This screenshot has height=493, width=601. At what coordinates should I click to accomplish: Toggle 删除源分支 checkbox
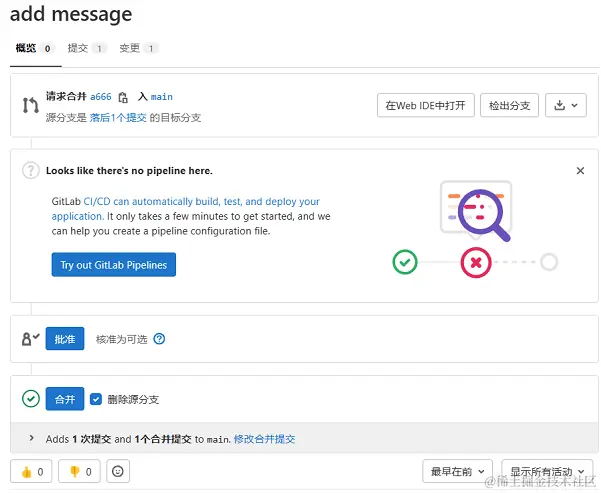[96, 399]
